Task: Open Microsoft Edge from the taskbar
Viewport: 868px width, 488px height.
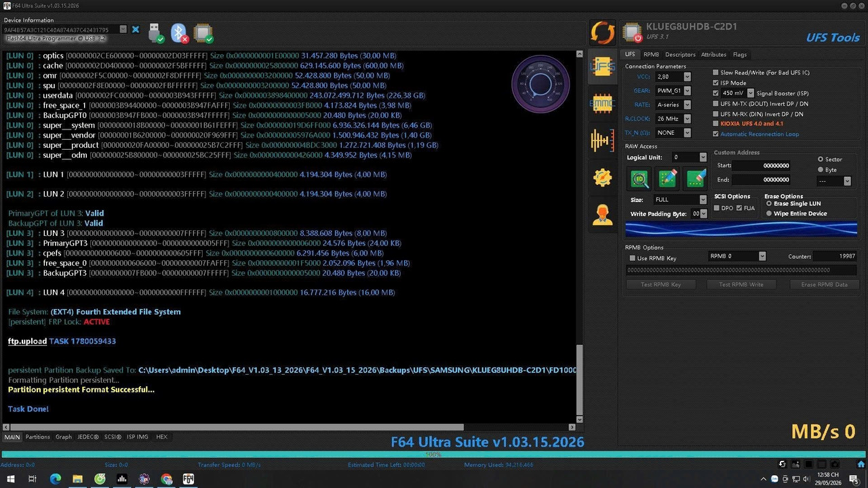Action: 55,479
